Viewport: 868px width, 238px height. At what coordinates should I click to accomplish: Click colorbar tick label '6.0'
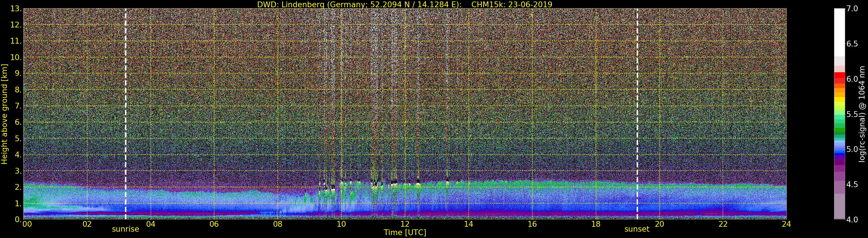[x=852, y=79]
